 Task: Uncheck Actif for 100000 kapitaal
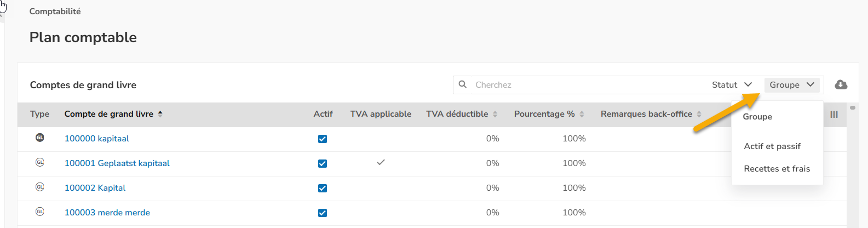pos(323,139)
